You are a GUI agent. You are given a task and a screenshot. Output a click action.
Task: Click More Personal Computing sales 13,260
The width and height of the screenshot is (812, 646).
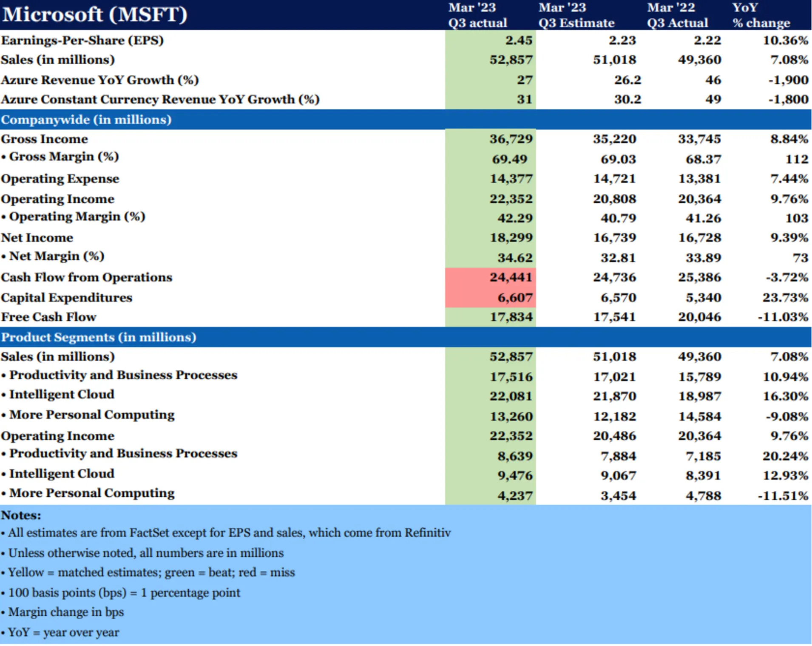click(511, 416)
